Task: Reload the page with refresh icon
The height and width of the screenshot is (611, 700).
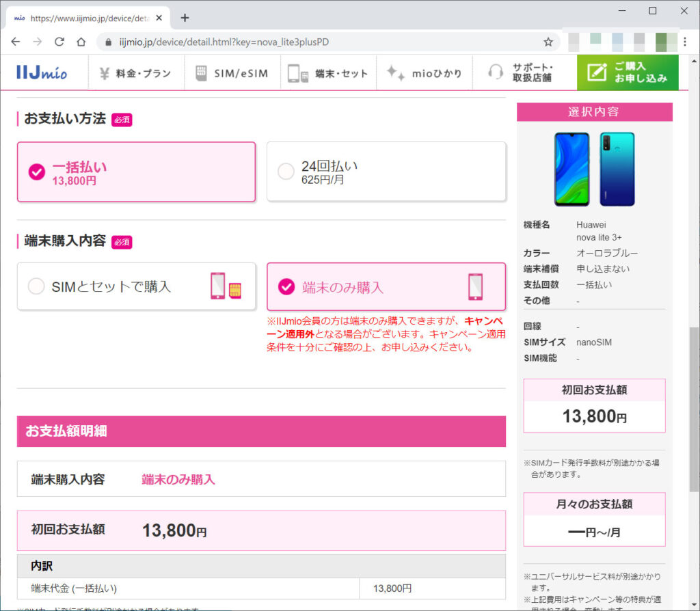Action: (59, 42)
